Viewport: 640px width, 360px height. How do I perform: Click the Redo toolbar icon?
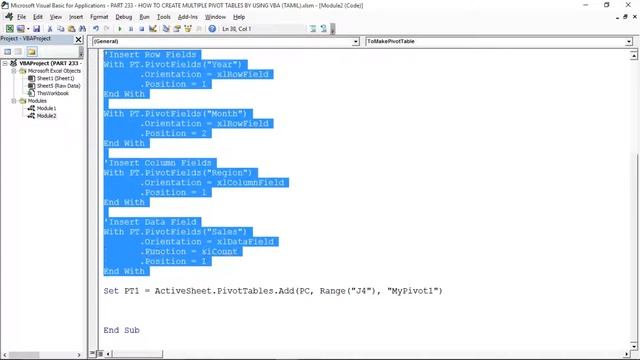pos(107,29)
